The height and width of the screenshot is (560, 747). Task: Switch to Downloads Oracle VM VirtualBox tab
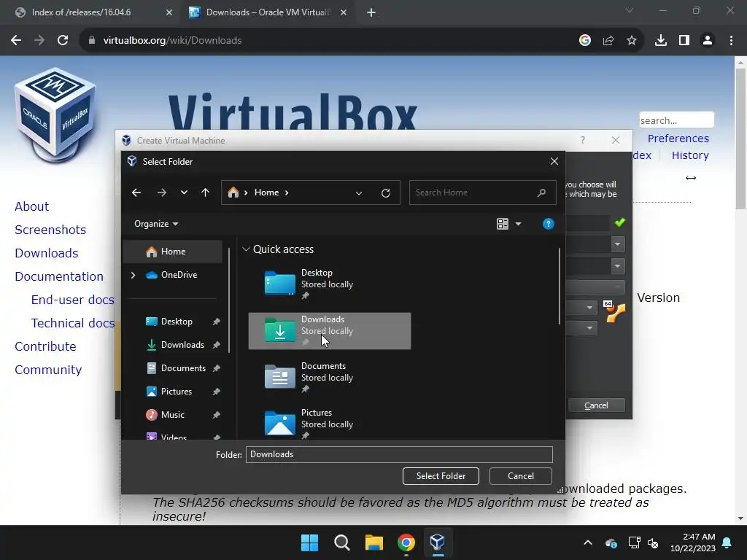[x=268, y=12]
